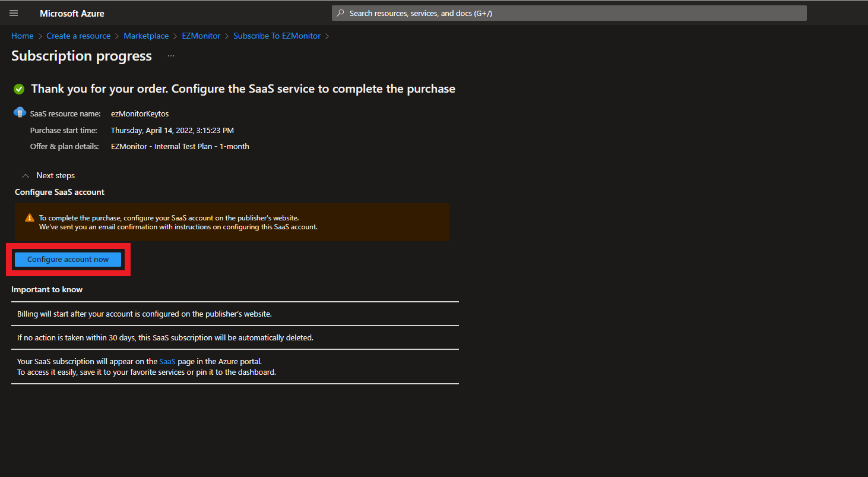Open the SaaS page link
Viewport: 868px width, 477px height.
click(167, 361)
